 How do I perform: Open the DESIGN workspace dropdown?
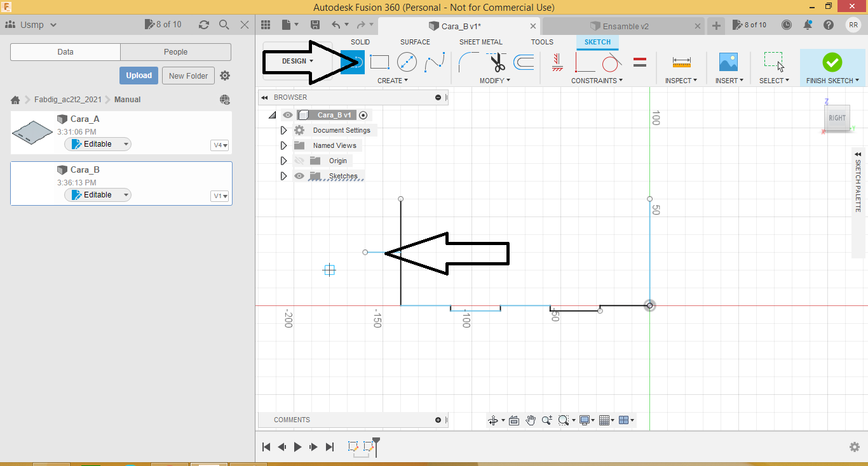pos(297,61)
